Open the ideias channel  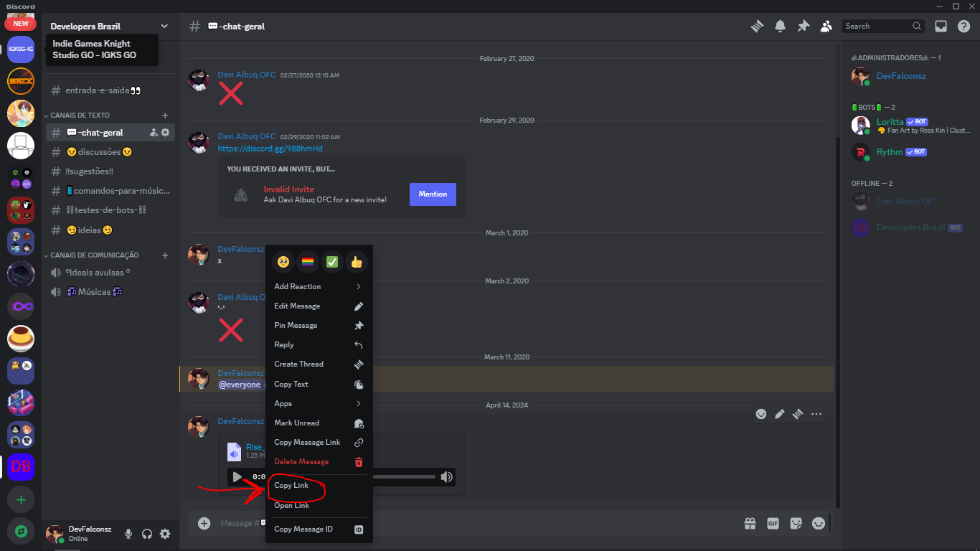[x=110, y=230]
